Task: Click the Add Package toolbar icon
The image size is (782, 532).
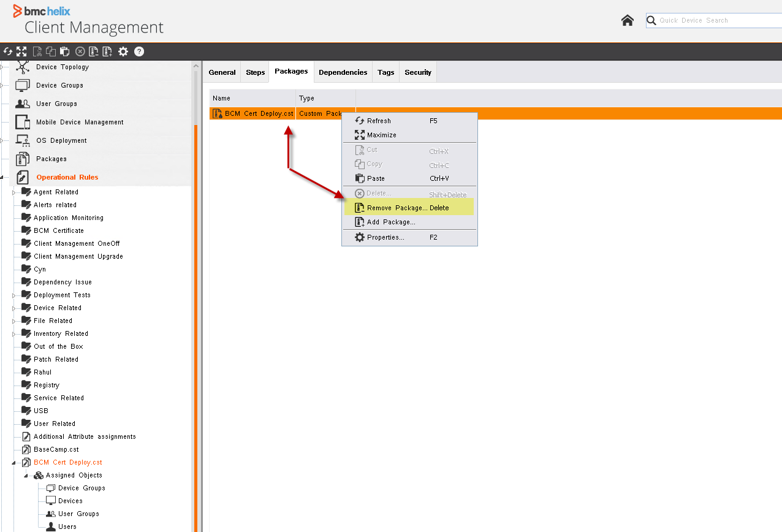Action: coord(108,51)
